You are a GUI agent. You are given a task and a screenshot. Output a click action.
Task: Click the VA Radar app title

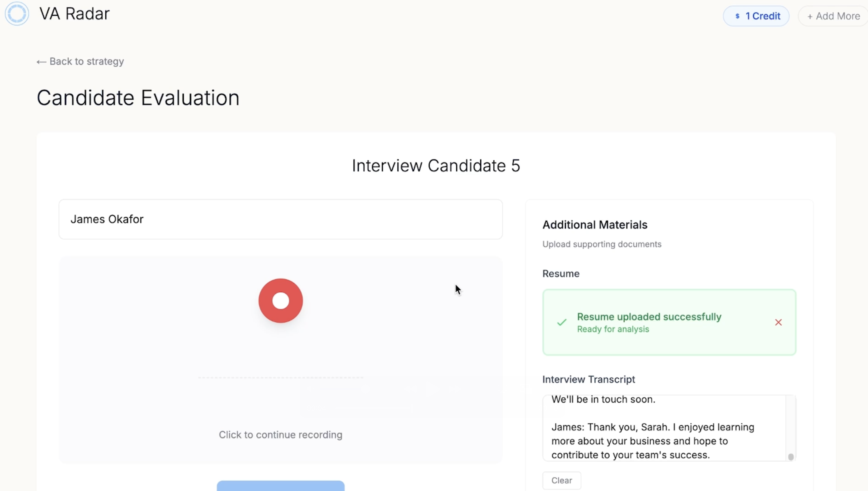pyautogui.click(x=75, y=14)
